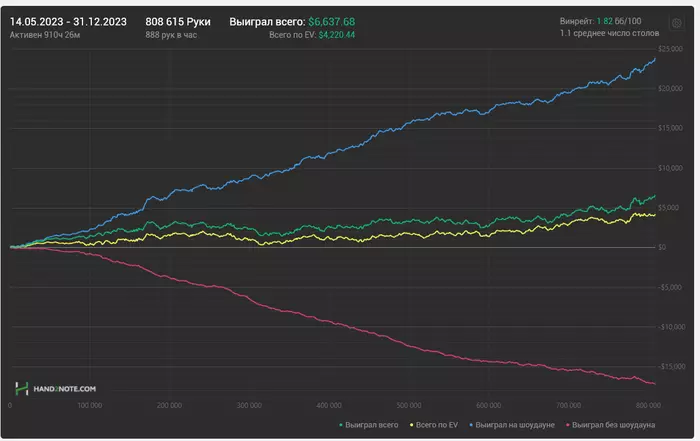Click the Hand2Note logo icon

21,388
